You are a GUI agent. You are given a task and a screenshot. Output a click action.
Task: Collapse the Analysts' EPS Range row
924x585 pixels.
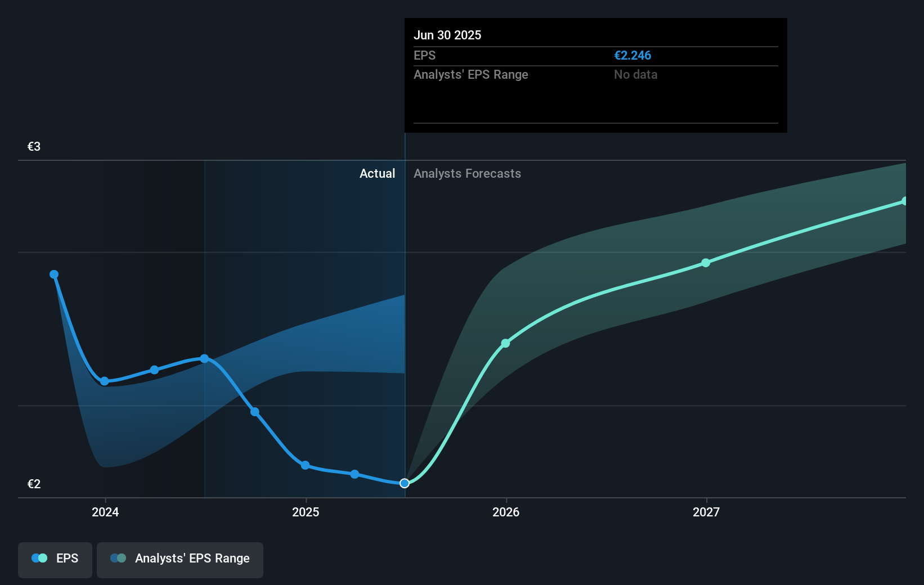click(470, 74)
